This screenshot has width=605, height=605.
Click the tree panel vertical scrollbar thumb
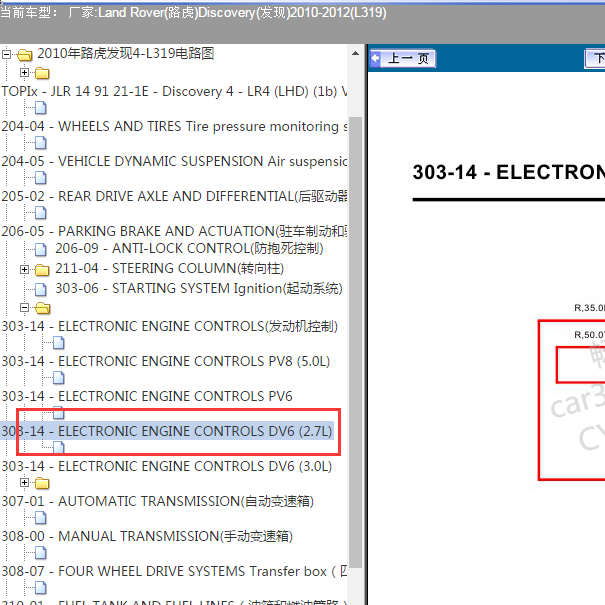355,342
